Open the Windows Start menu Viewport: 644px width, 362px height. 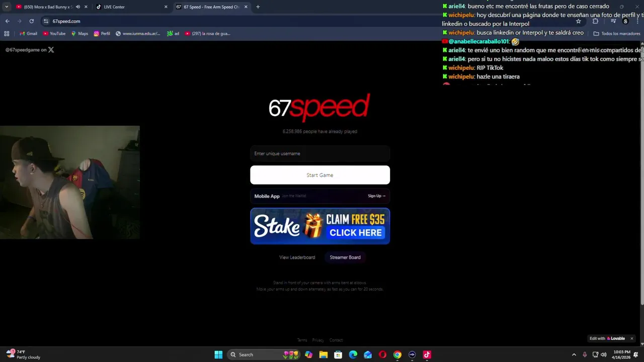218,354
